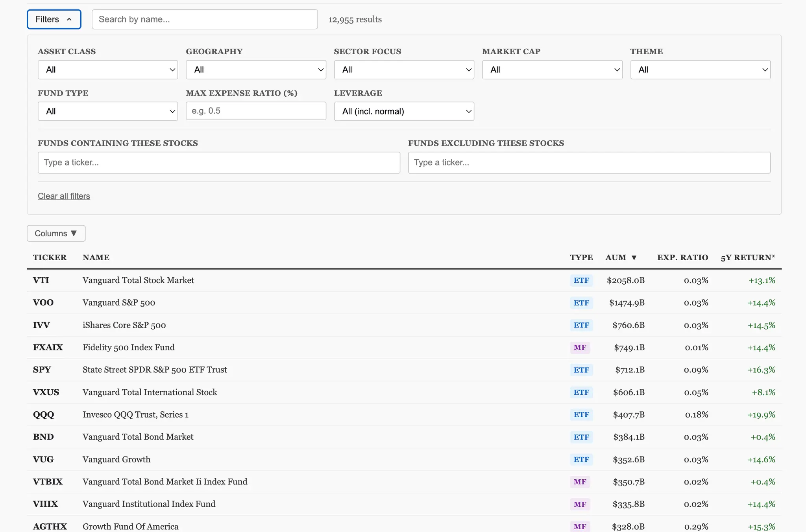Sort by the Ticker column header

coord(50,258)
